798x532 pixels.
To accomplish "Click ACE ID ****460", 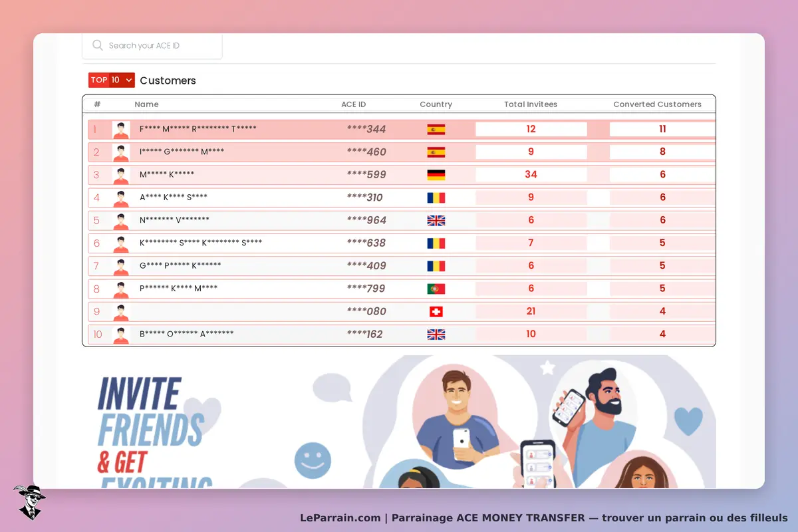I will [x=366, y=152].
